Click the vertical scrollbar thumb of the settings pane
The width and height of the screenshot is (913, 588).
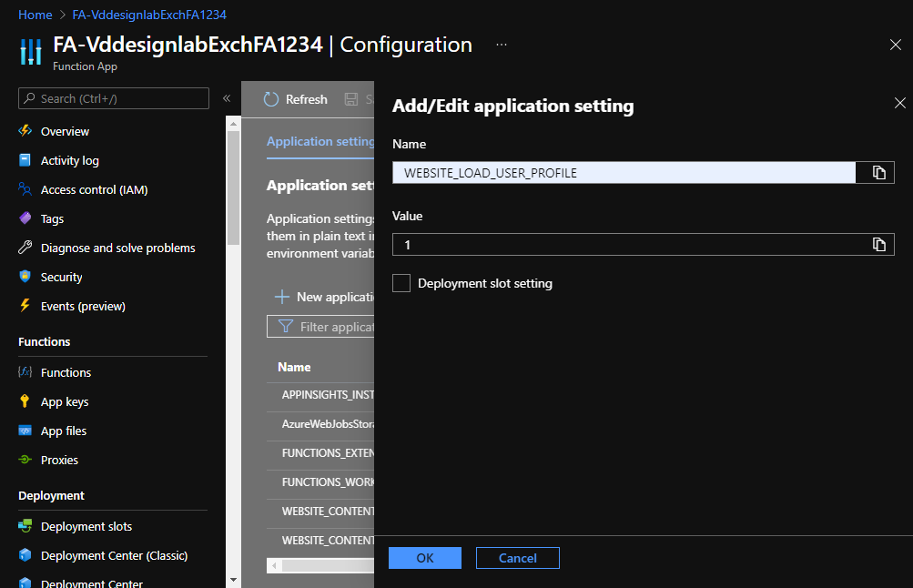(234, 188)
